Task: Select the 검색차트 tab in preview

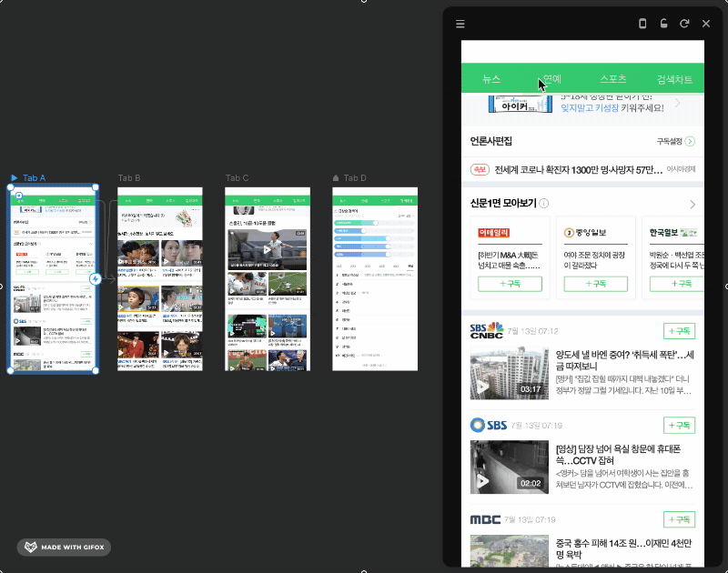Action: [x=674, y=79]
